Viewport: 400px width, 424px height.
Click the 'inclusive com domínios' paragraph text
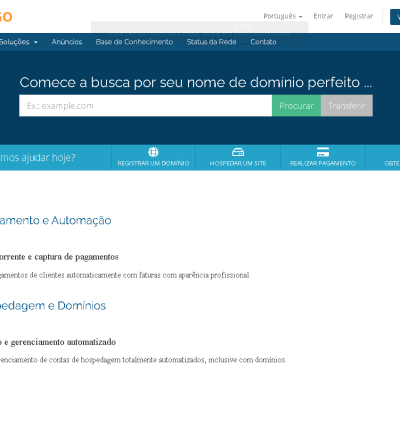[x=247, y=360]
